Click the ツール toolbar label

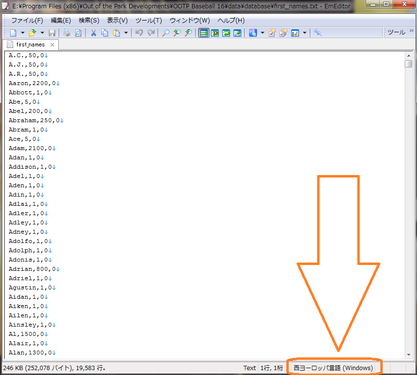396,32
